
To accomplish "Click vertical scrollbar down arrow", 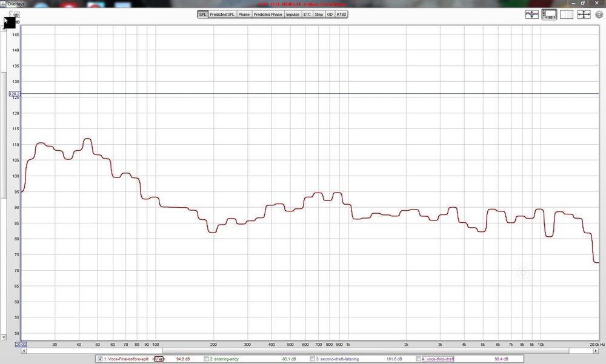I will point(4,337).
